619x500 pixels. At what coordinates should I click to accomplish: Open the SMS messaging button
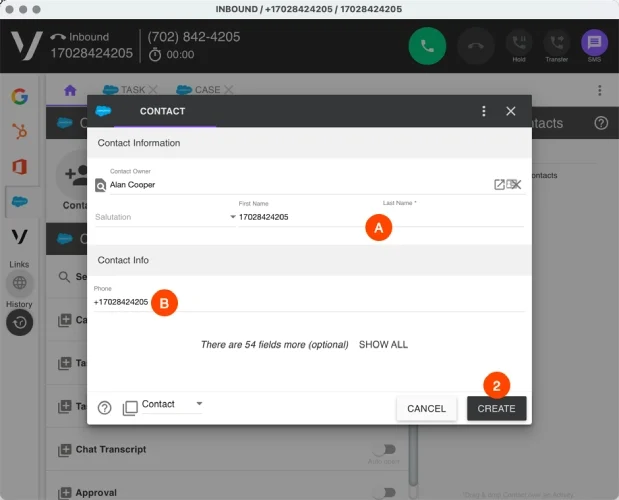594,45
